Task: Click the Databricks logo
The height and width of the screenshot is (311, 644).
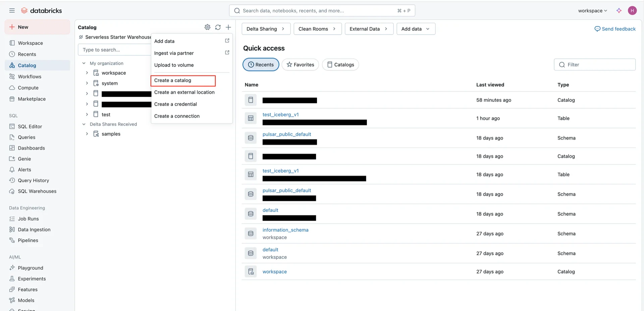Action: 42,11
